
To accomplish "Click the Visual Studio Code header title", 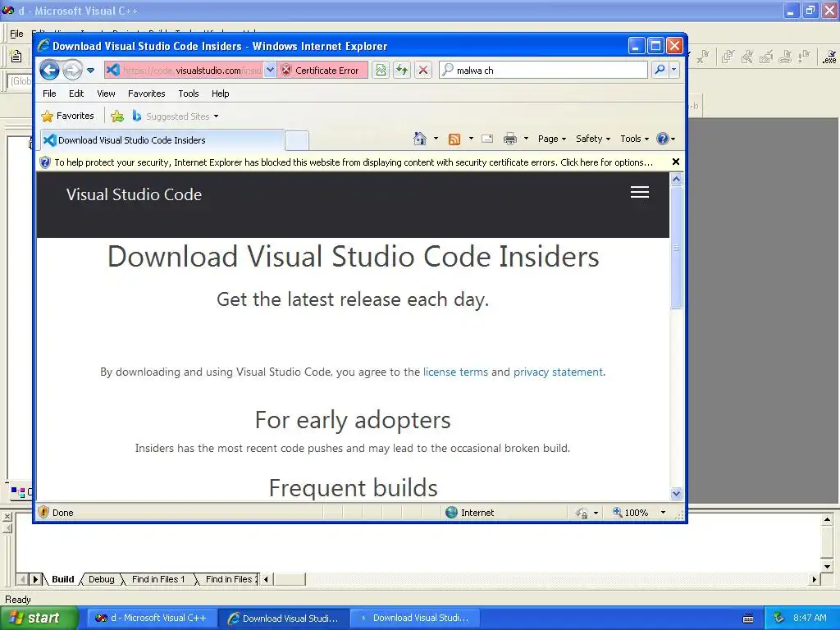I will point(134,194).
